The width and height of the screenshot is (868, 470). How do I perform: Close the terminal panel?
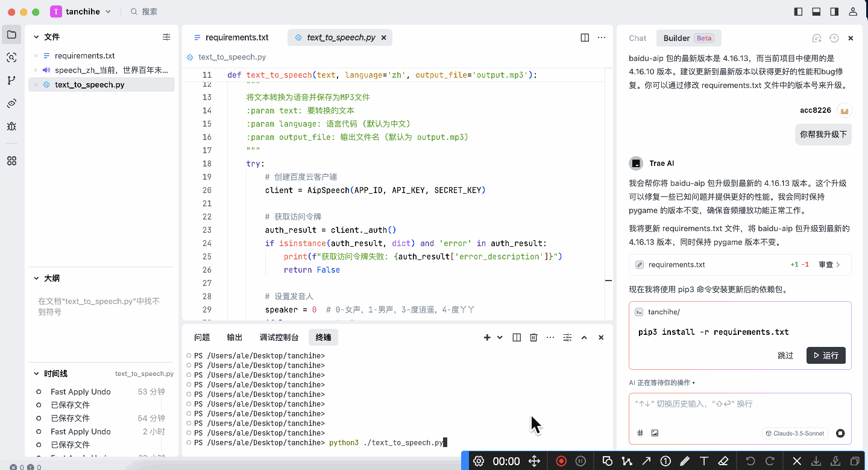[601, 337]
